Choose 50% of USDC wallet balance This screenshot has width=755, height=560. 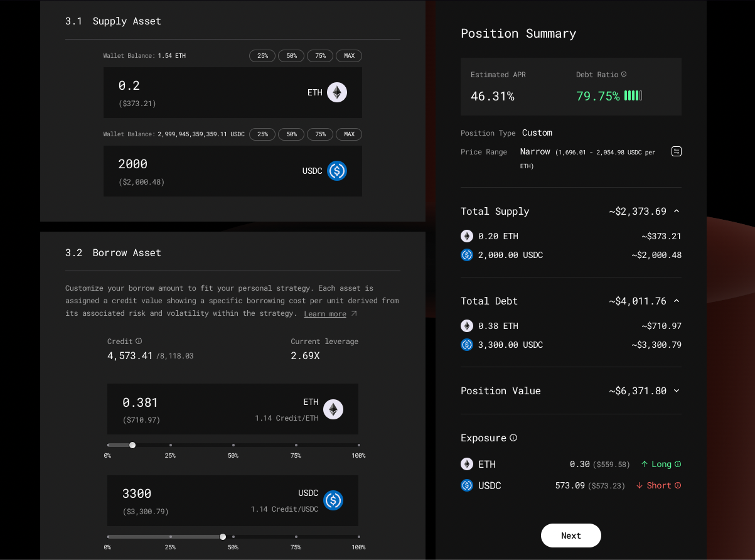click(291, 134)
